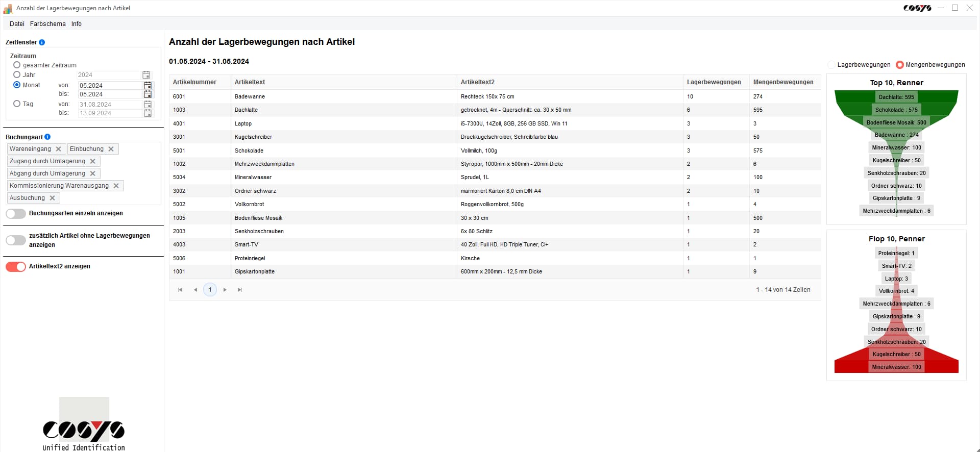Screen dimensions: 980x452
Task: Click the COSYS logo in title bar
Action: pos(917,8)
